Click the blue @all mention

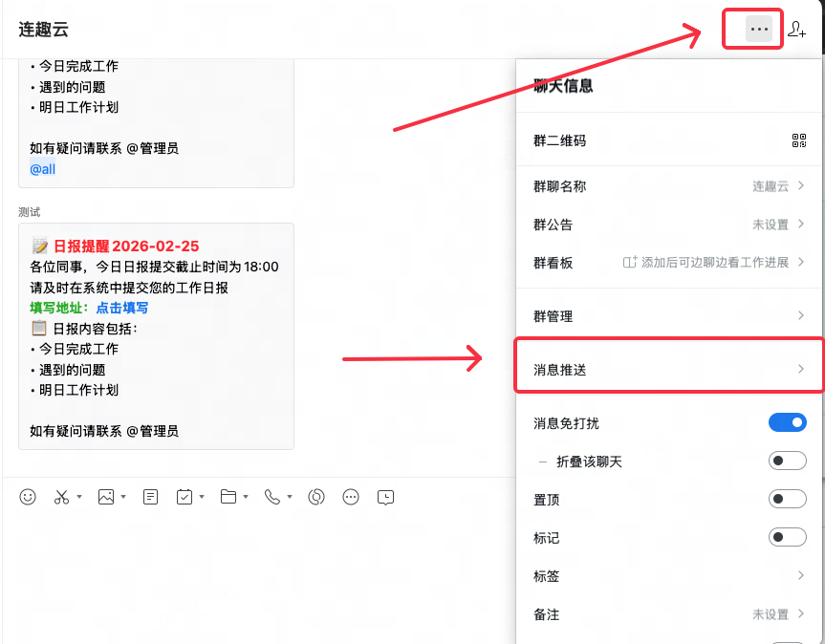pyautogui.click(x=43, y=169)
